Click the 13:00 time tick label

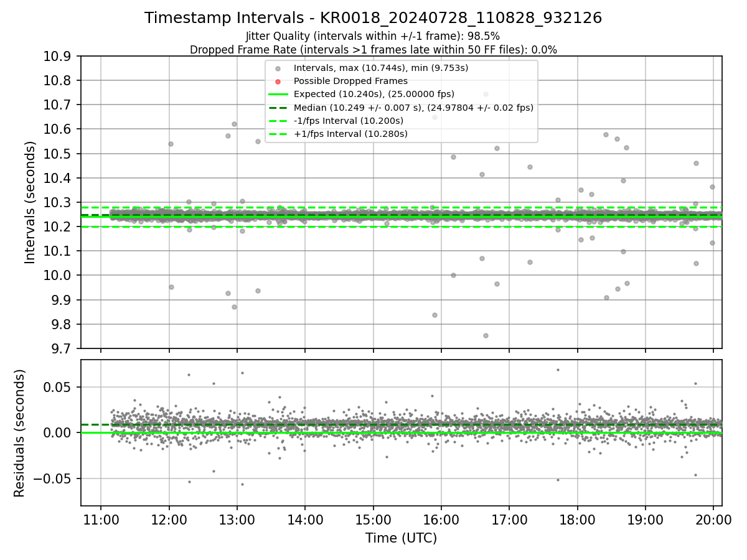pos(237,520)
